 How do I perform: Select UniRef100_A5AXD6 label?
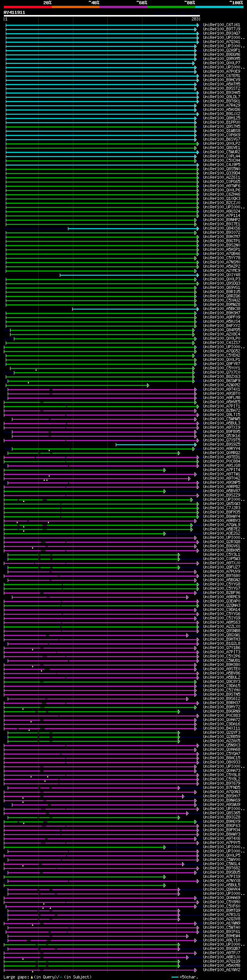[x=222, y=110]
